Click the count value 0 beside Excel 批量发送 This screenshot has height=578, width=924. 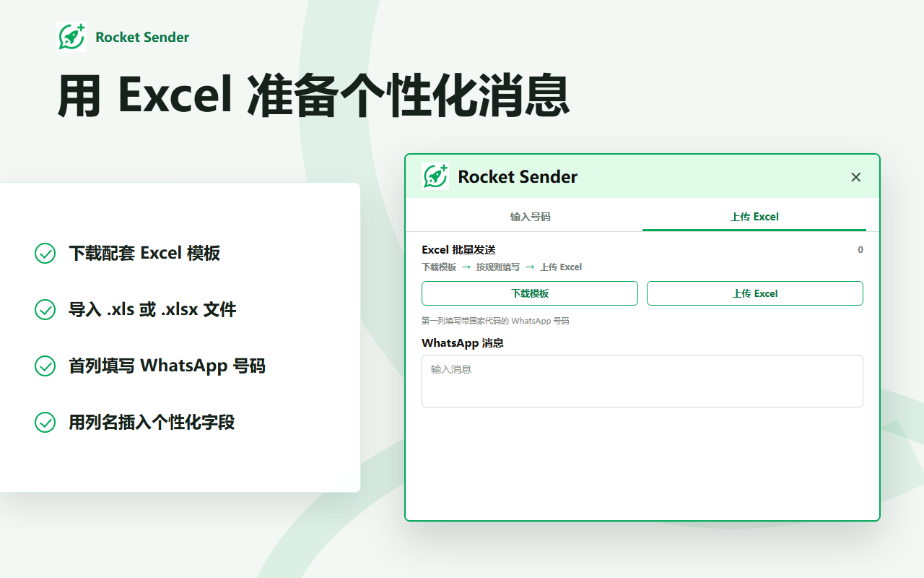coord(860,250)
